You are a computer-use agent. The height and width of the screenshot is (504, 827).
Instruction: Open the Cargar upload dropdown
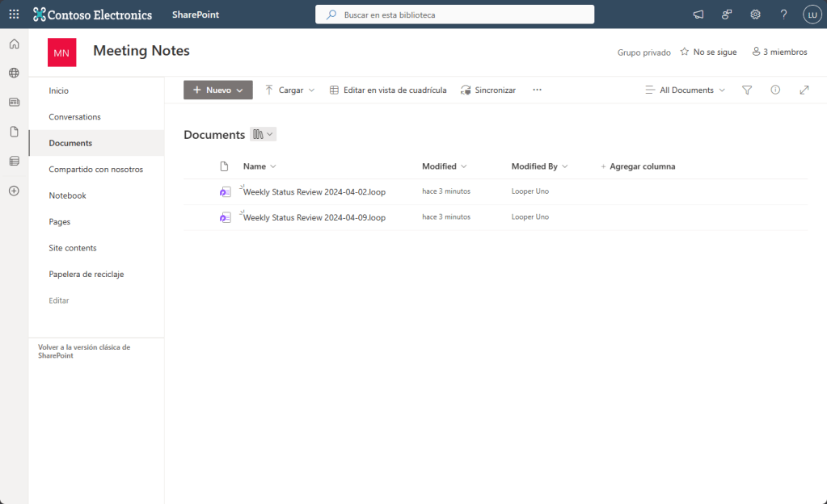coord(289,90)
